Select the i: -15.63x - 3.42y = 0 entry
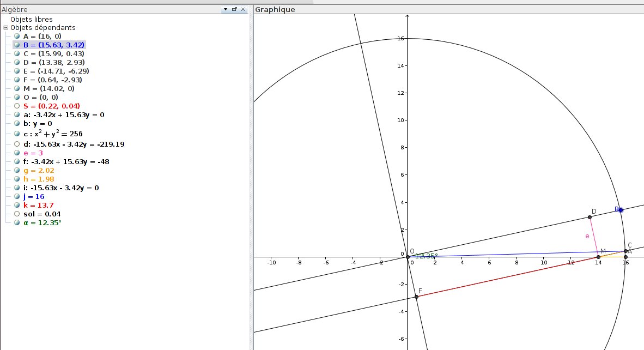Screen dimensions: 644x350 [x=61, y=188]
